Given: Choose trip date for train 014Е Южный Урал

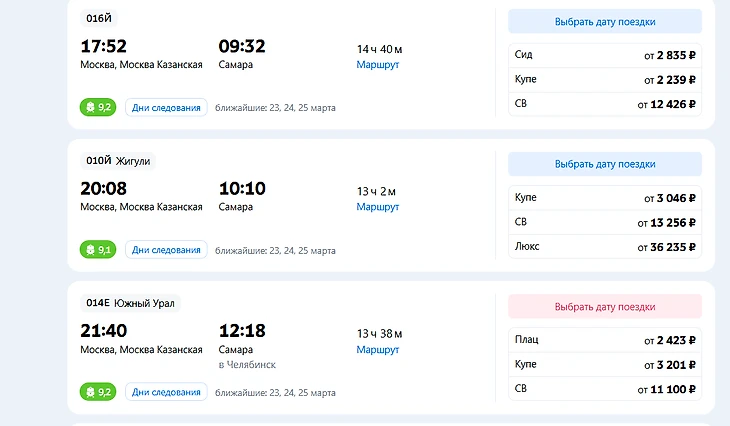Looking at the screenshot, I should 604,307.
